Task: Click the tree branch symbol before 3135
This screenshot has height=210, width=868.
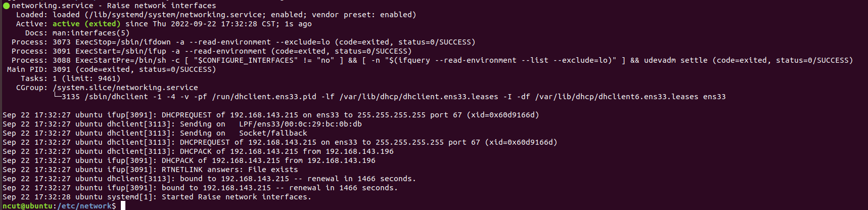Action: coord(57,96)
